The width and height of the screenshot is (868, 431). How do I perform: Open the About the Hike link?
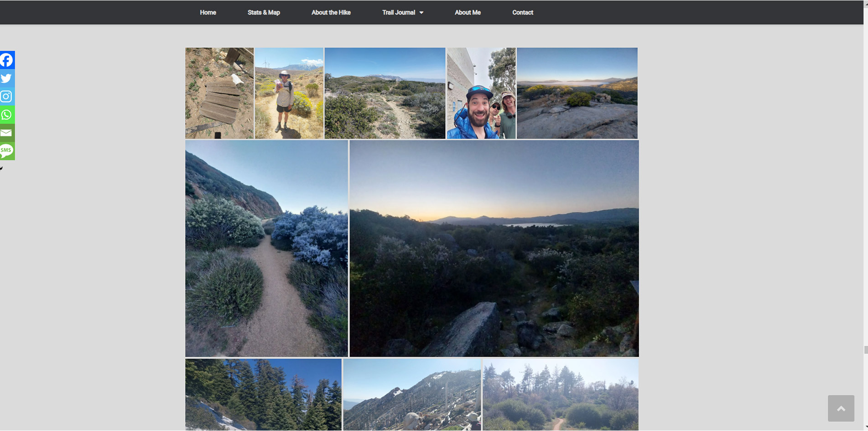click(331, 13)
